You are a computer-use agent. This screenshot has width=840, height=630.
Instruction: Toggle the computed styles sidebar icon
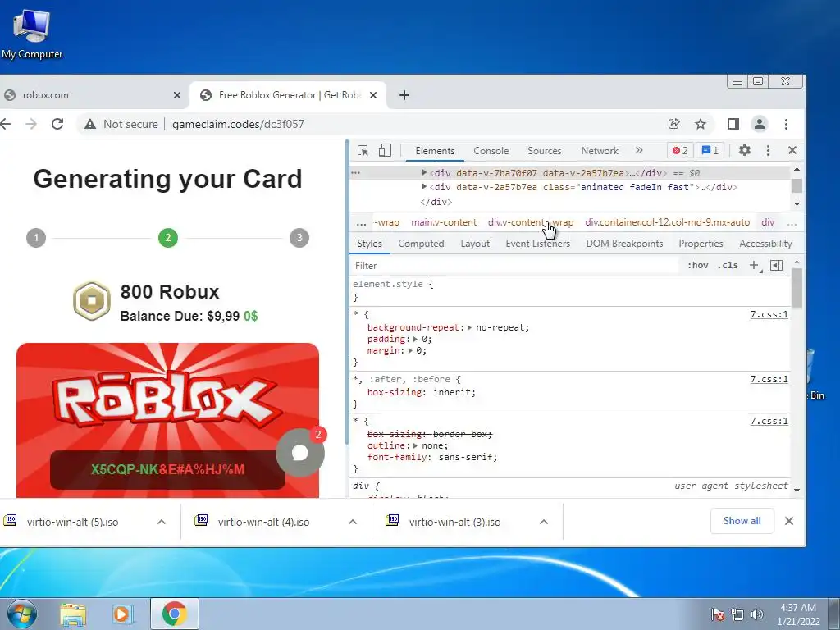[x=776, y=265]
